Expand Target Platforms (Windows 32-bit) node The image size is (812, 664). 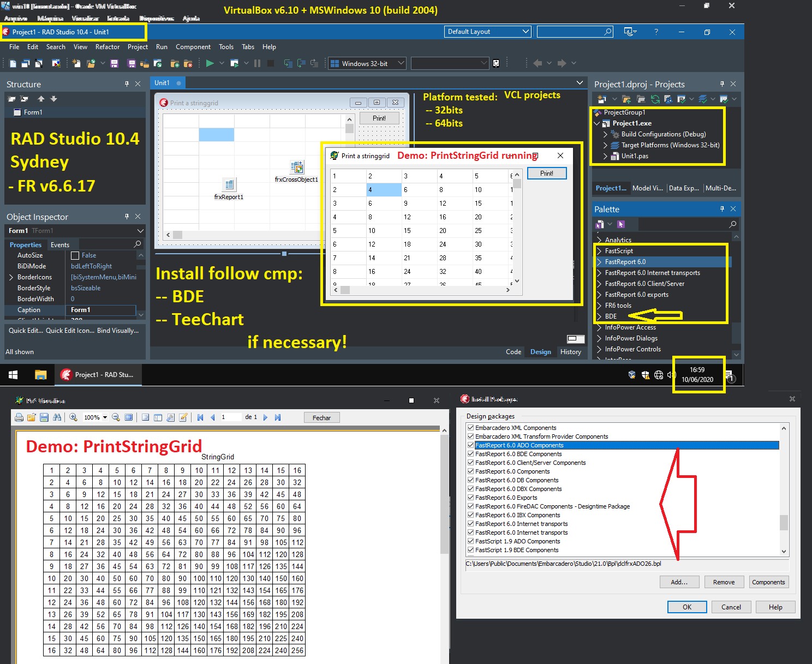(x=605, y=145)
